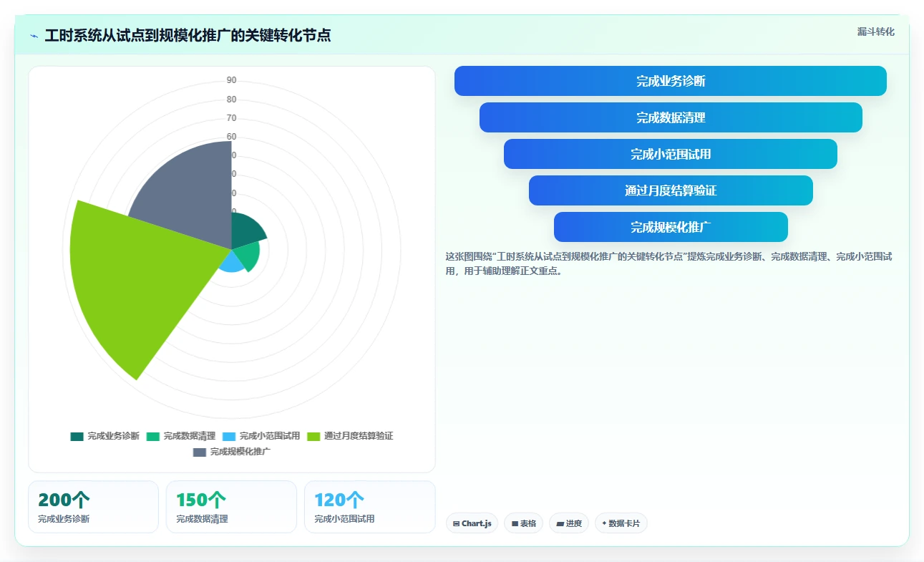Viewport: 924px width, 562px height.
Task: Select the 完成小范围试用 funnel bar
Action: click(x=671, y=154)
